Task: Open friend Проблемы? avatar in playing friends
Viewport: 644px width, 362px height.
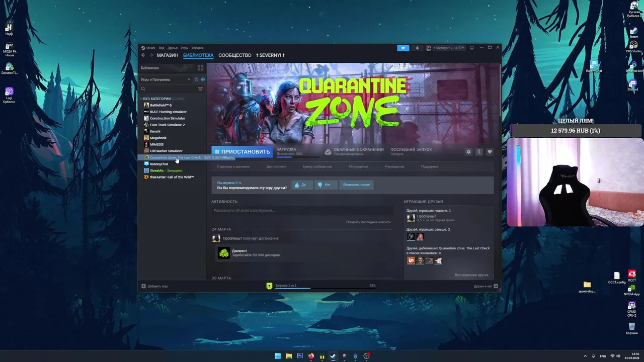Action: (411, 218)
